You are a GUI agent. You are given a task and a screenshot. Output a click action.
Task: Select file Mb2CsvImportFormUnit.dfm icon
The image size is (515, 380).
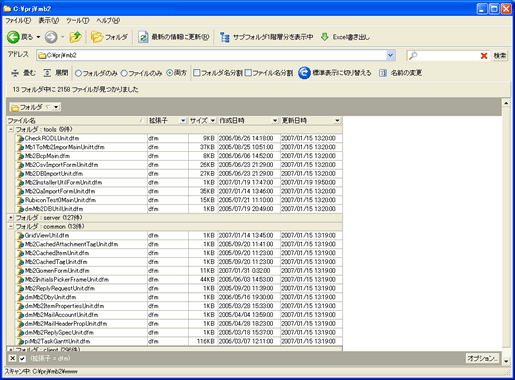21,165
